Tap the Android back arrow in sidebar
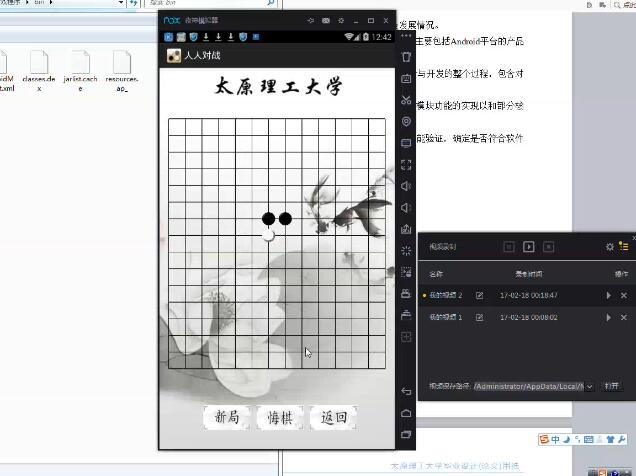 point(406,391)
